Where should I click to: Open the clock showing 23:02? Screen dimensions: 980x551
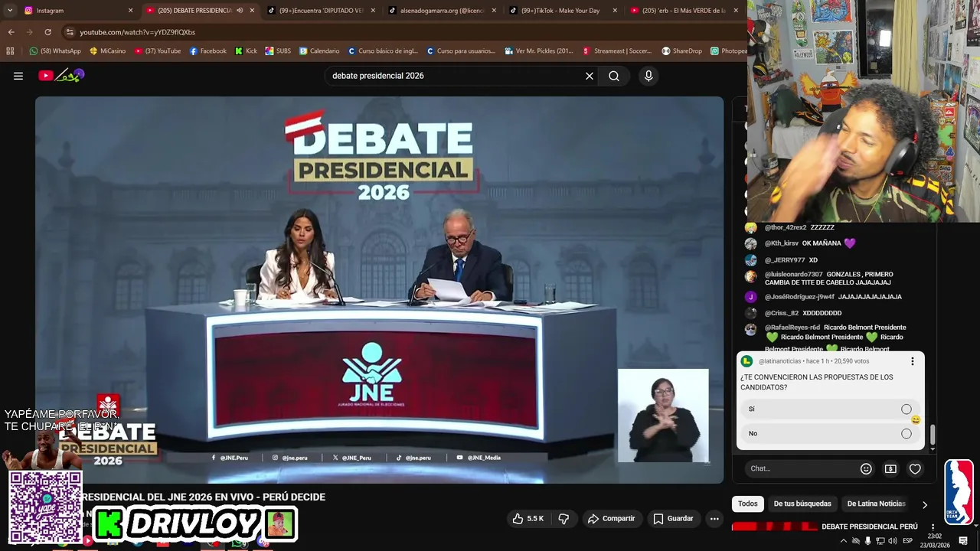pos(935,541)
